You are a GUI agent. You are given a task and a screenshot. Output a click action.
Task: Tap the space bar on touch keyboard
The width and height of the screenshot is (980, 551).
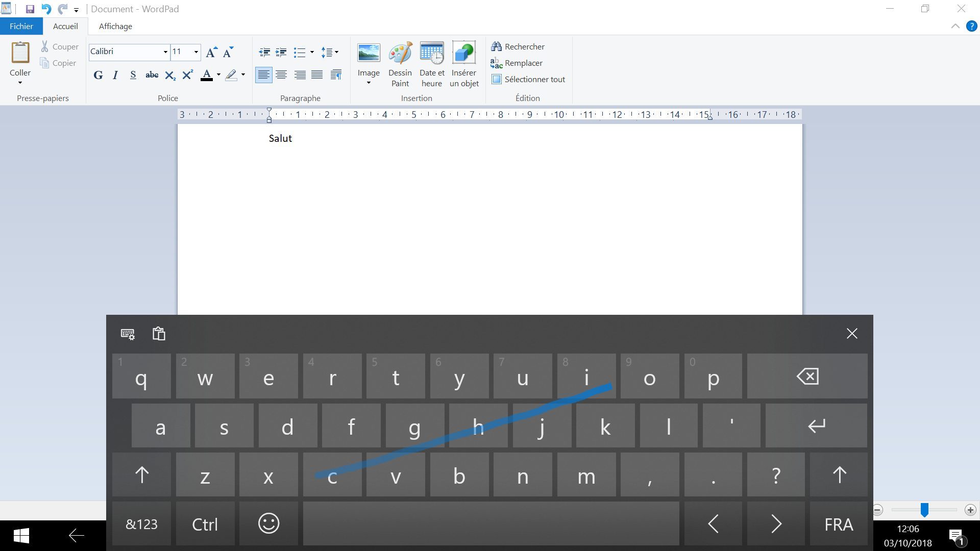(x=491, y=524)
